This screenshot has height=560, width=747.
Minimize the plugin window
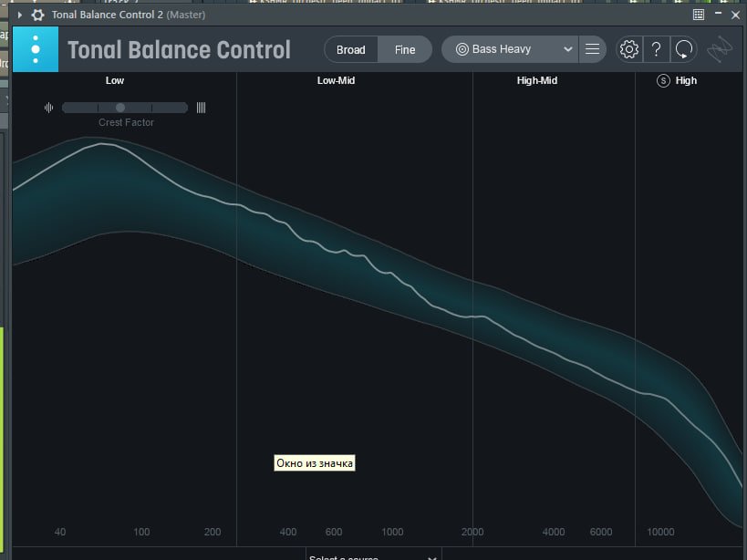pyautogui.click(x=718, y=15)
